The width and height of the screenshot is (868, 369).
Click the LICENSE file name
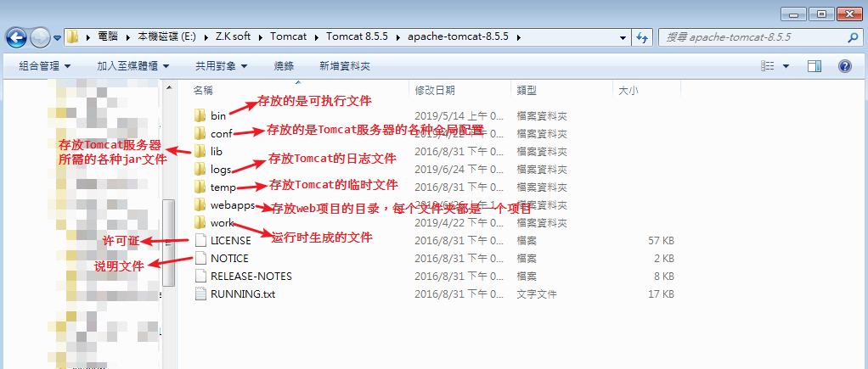pos(231,241)
